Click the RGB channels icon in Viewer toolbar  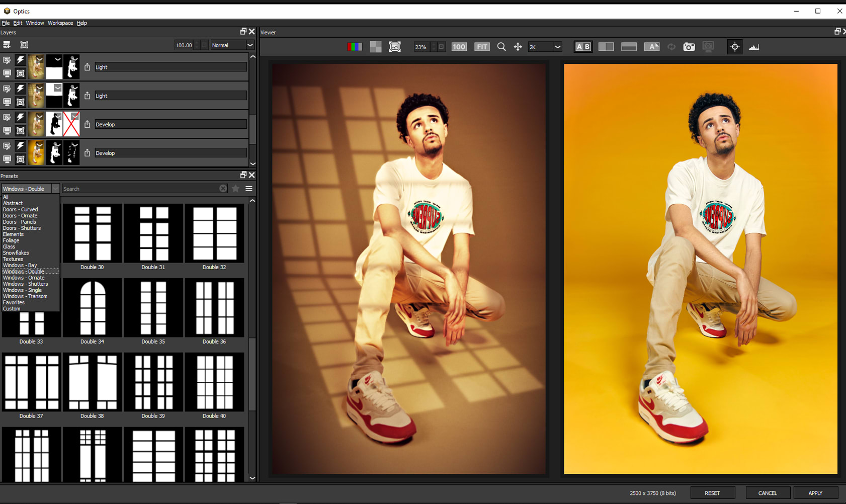pyautogui.click(x=354, y=47)
